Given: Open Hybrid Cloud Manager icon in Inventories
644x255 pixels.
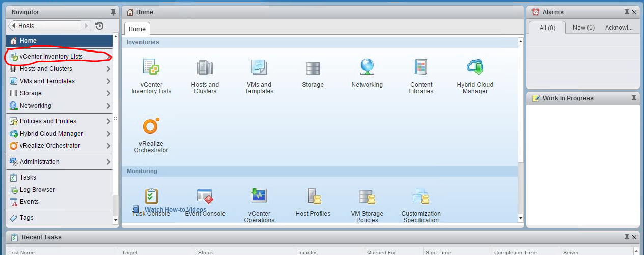Looking at the screenshot, I should (475, 67).
